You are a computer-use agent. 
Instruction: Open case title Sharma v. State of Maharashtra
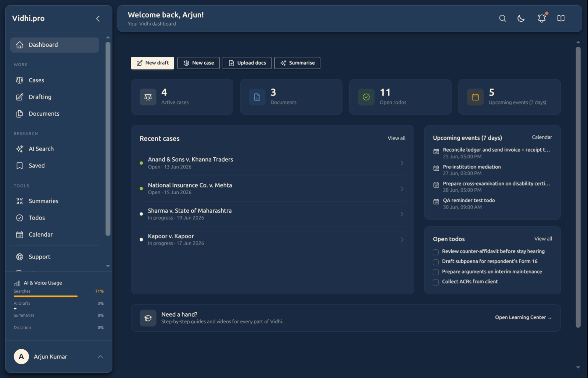[x=190, y=211]
